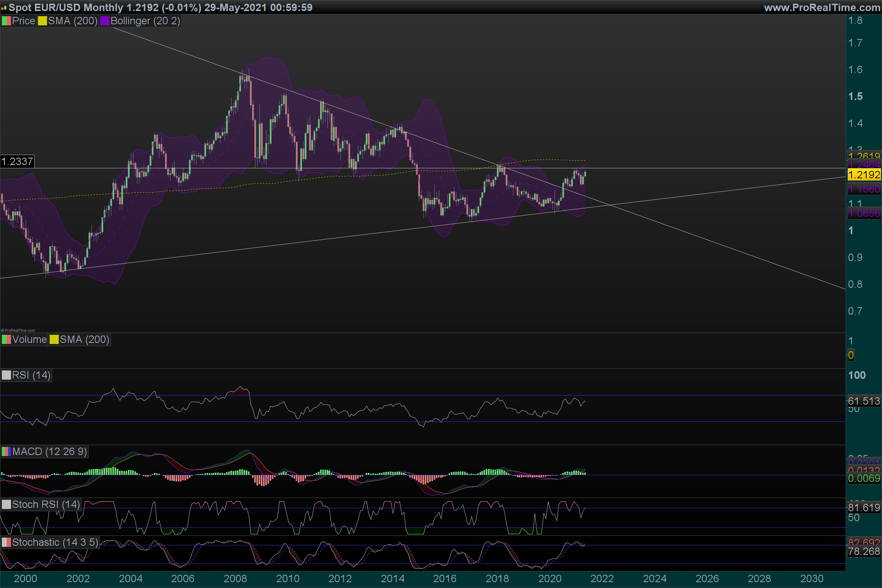Click the SMA (200) label in Volume panel
Image resolution: width=882 pixels, height=588 pixels.
(85, 340)
